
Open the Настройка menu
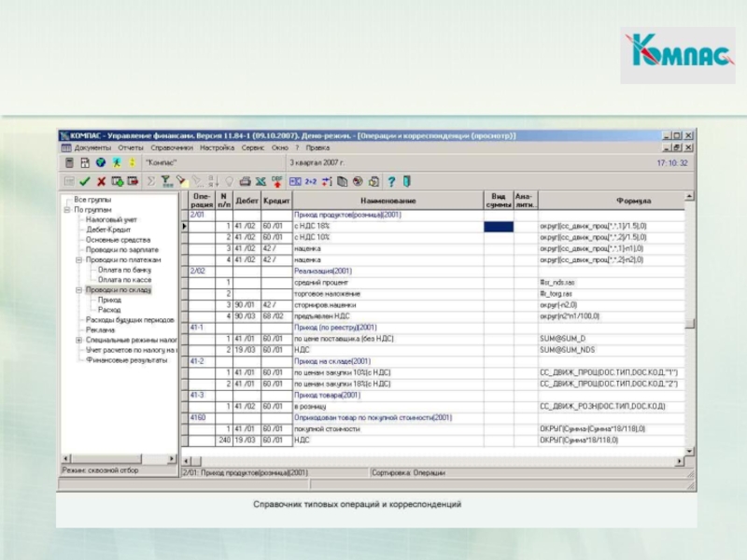tap(218, 148)
